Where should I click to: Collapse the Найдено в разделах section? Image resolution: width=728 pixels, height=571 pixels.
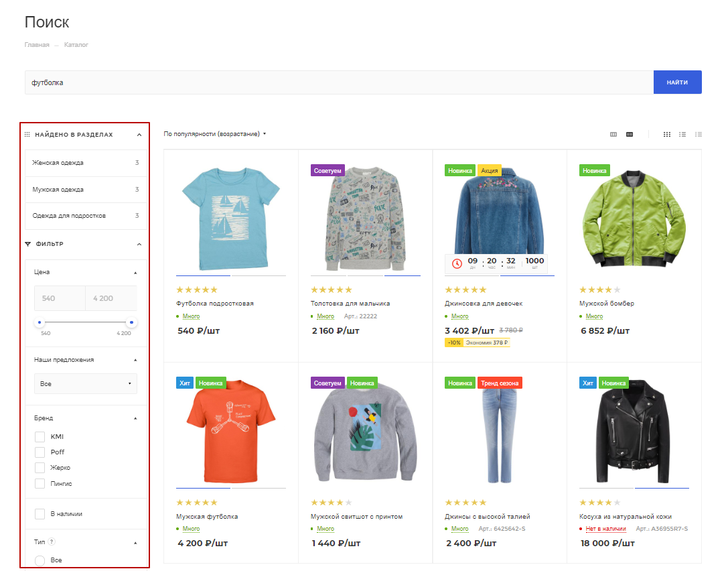pos(139,135)
